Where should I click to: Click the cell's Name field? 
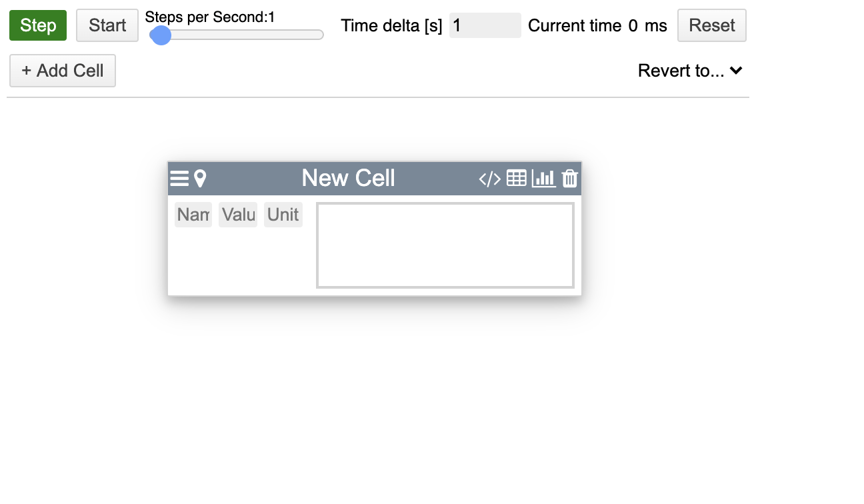pyautogui.click(x=193, y=215)
